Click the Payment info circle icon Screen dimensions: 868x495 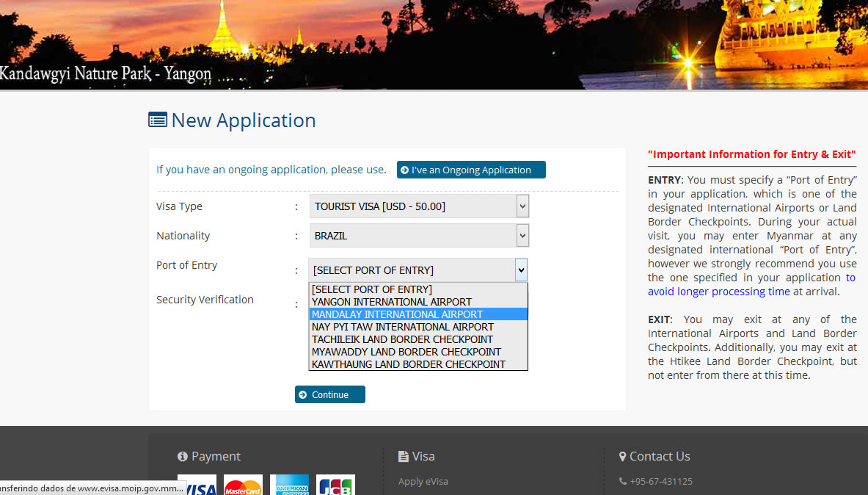(183, 457)
